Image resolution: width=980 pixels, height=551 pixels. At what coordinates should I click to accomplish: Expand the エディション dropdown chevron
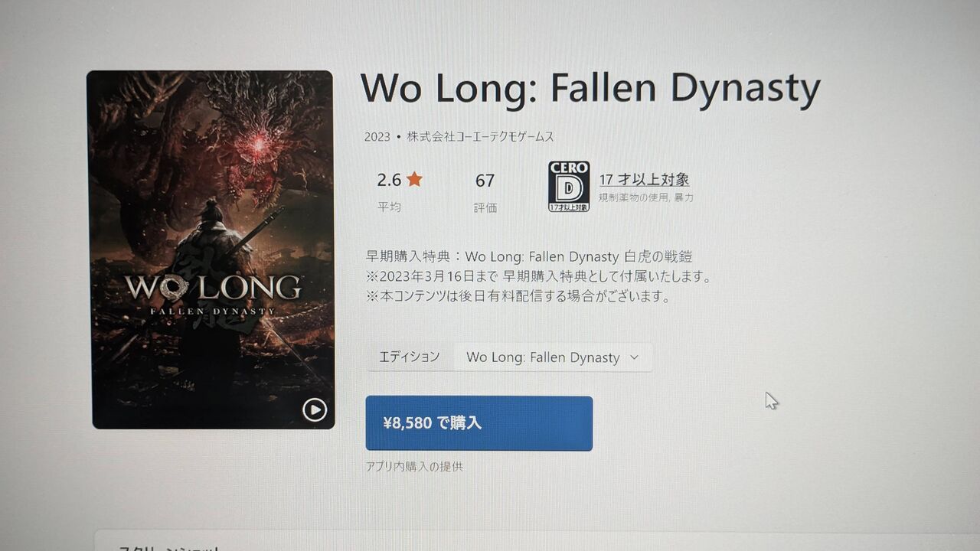[634, 357]
